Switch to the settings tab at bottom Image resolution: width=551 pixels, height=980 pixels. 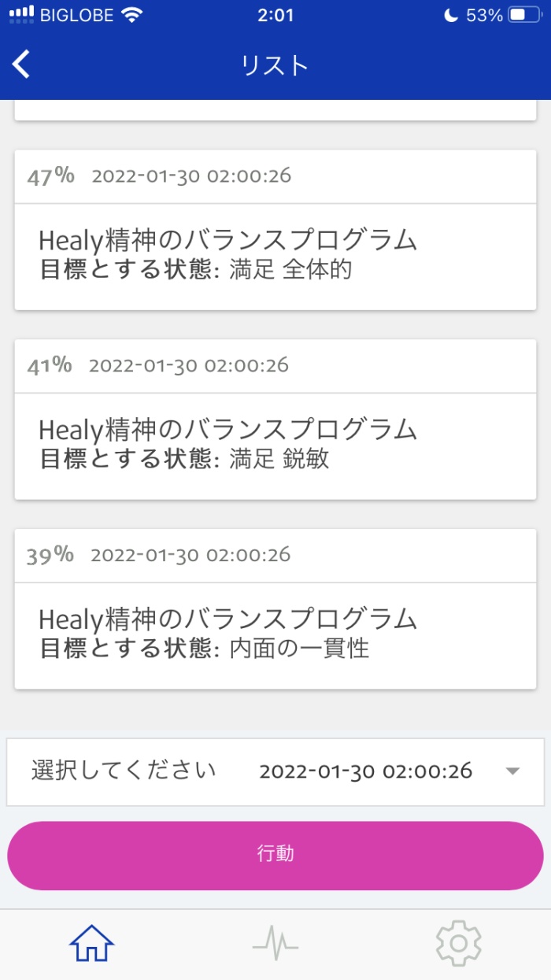459,942
